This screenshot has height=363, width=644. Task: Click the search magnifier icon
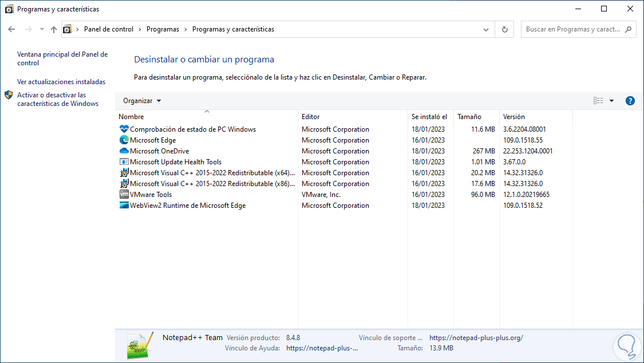[629, 29]
